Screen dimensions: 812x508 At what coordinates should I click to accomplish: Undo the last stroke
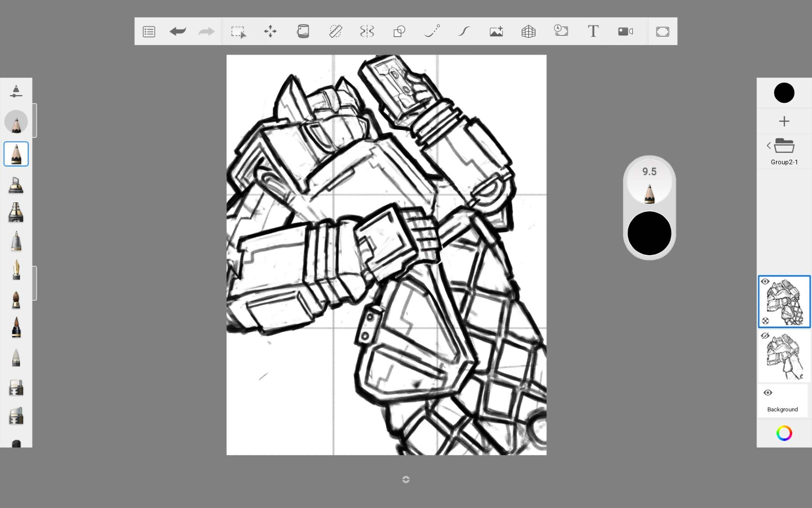click(178, 31)
